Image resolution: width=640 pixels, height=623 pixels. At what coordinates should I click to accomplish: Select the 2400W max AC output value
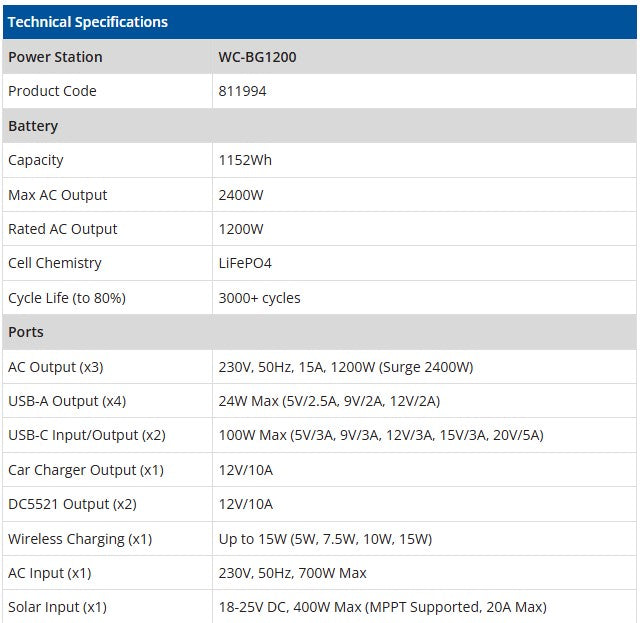tap(241, 195)
